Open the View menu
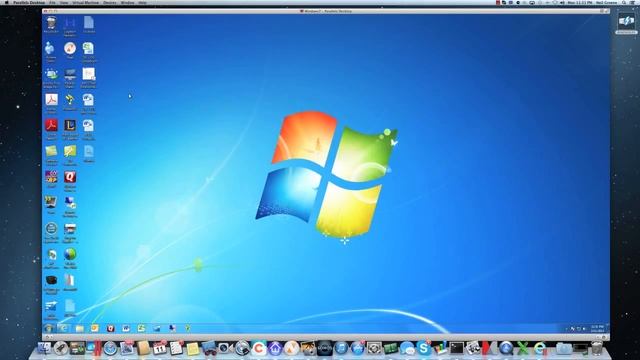Screen dimensions: 640x360 64,2
